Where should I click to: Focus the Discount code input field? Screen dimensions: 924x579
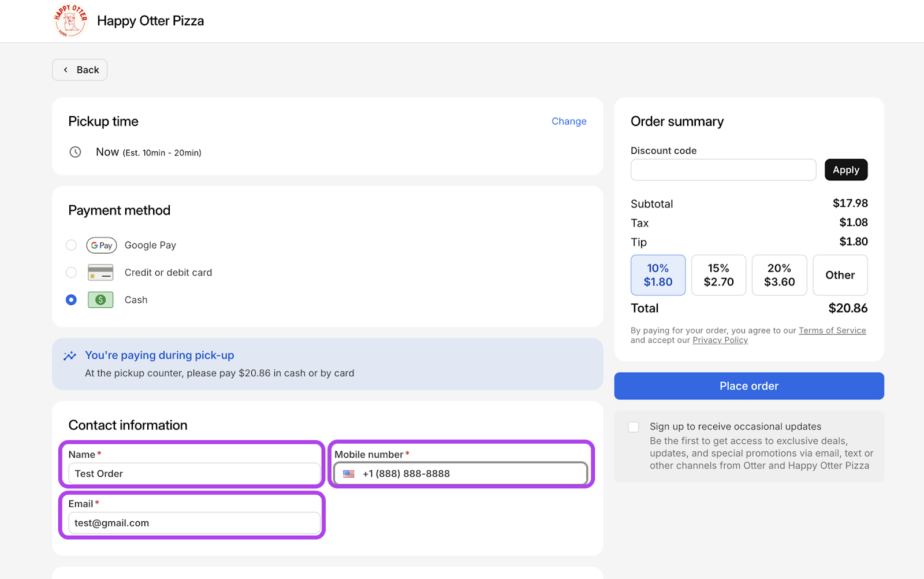(723, 170)
